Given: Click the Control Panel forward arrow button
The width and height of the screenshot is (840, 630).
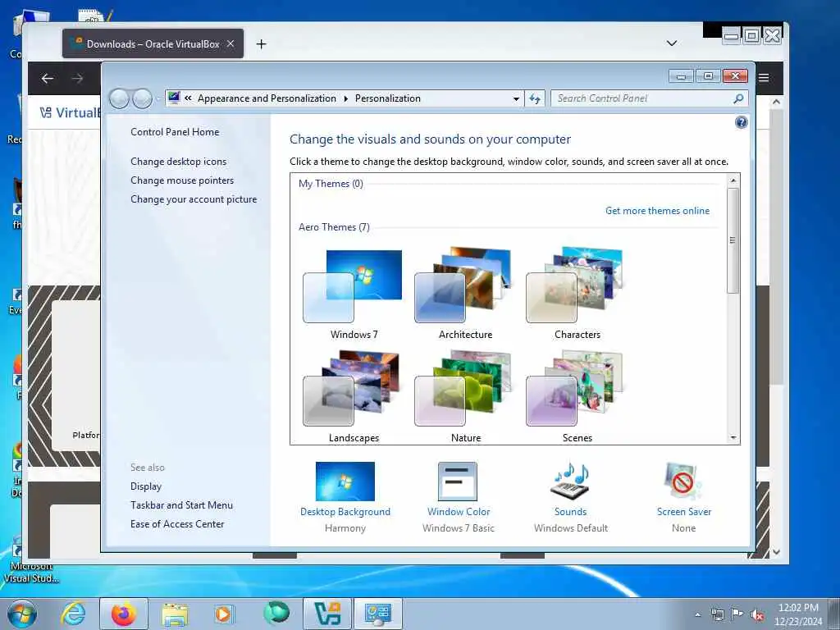Looking at the screenshot, I should [142, 98].
